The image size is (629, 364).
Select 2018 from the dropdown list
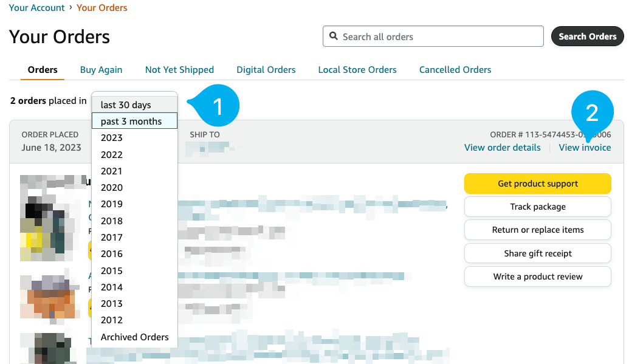tap(134, 221)
